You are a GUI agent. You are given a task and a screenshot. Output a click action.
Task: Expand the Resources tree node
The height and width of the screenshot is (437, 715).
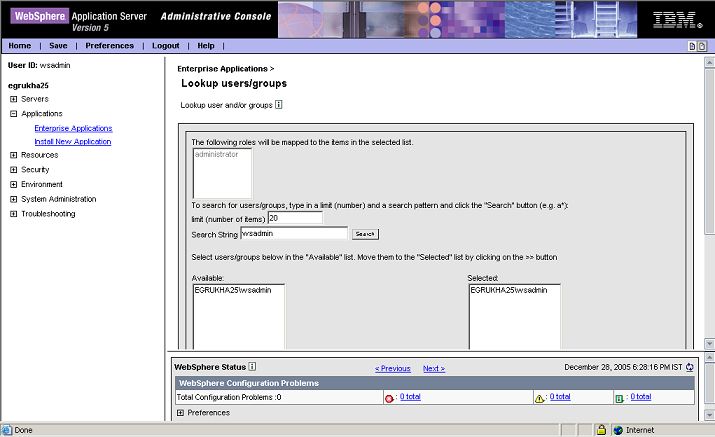[x=14, y=155]
